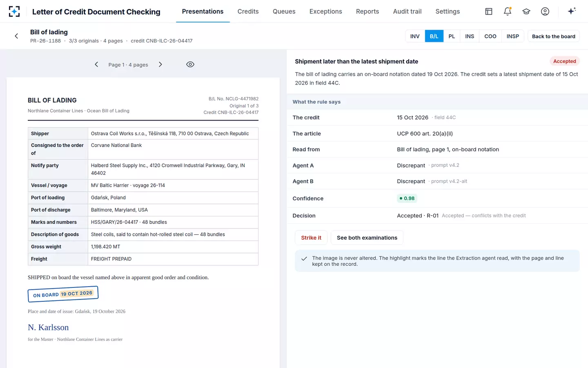This screenshot has width=588, height=368.
Task: Open the Reports tab
Action: click(367, 11)
